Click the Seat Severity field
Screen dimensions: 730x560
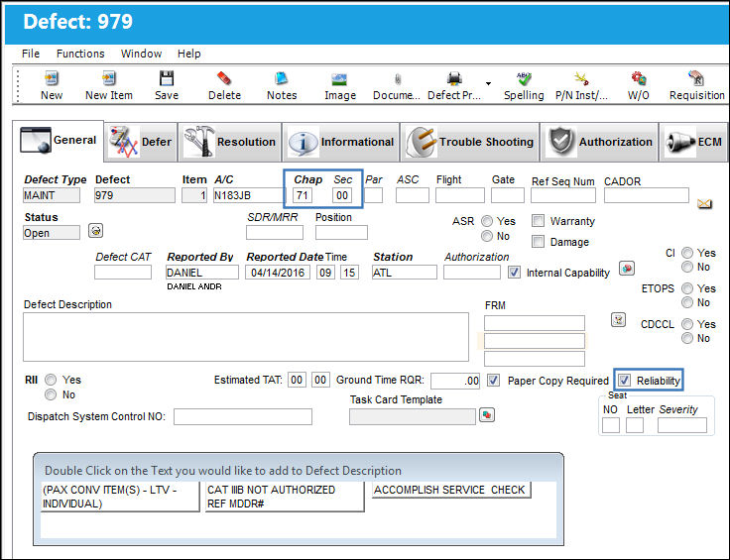point(682,425)
